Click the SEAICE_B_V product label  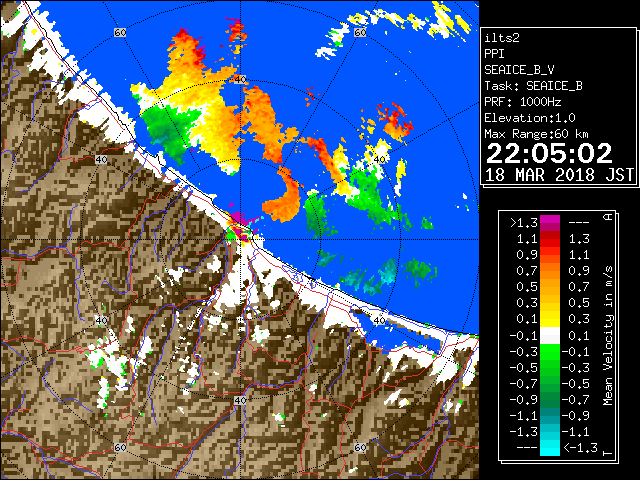point(519,70)
